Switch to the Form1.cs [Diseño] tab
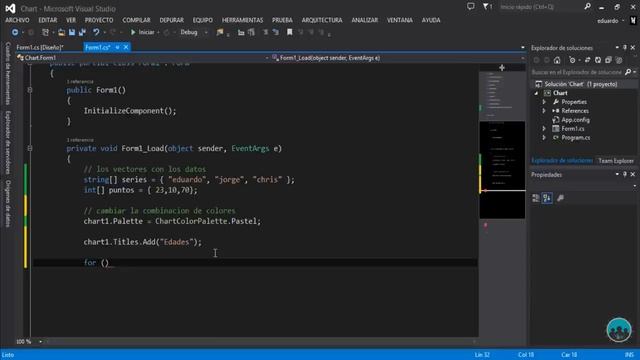 [40, 47]
